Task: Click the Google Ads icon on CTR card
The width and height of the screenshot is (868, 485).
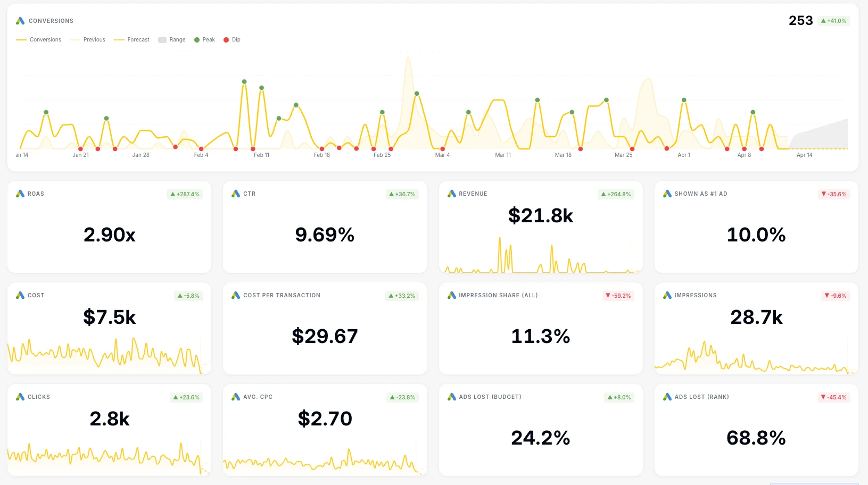Action: [x=236, y=194]
